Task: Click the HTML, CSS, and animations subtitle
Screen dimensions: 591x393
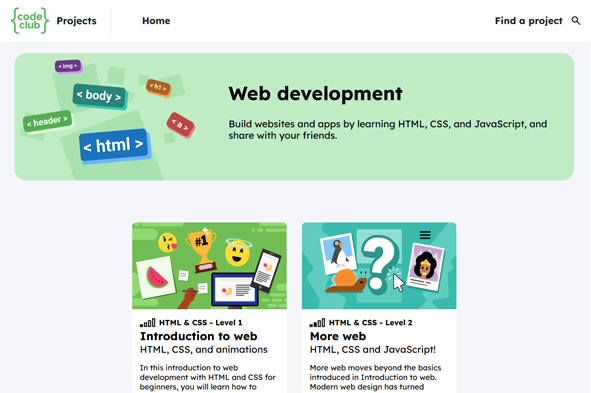Action: [x=204, y=350]
